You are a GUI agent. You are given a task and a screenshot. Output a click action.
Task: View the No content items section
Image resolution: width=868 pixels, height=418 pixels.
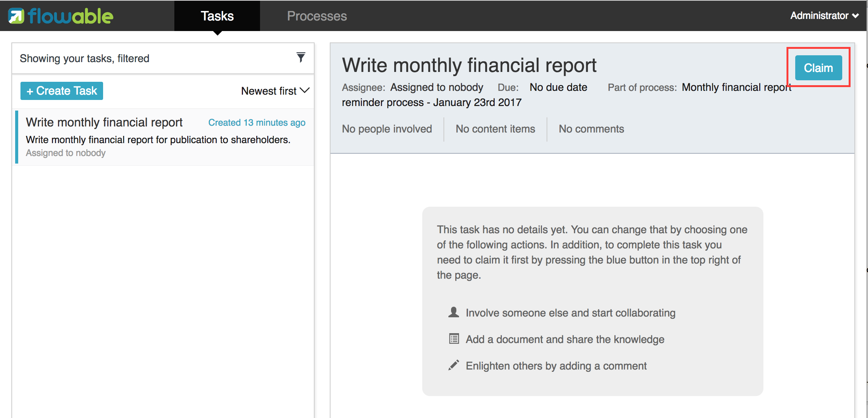495,129
